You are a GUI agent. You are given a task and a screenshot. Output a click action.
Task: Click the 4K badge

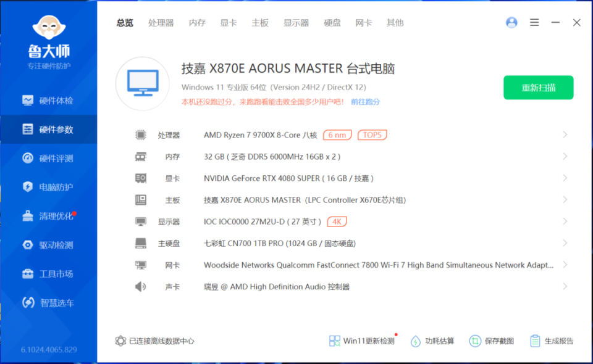pos(337,221)
